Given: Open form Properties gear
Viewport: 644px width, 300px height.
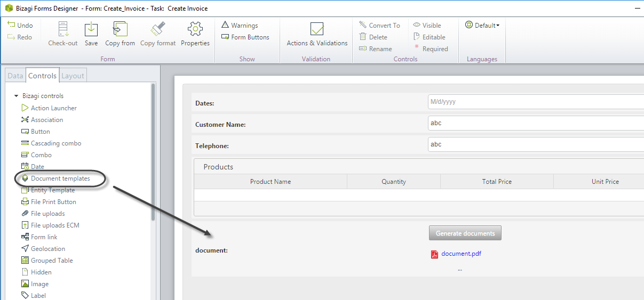Looking at the screenshot, I should point(195,29).
